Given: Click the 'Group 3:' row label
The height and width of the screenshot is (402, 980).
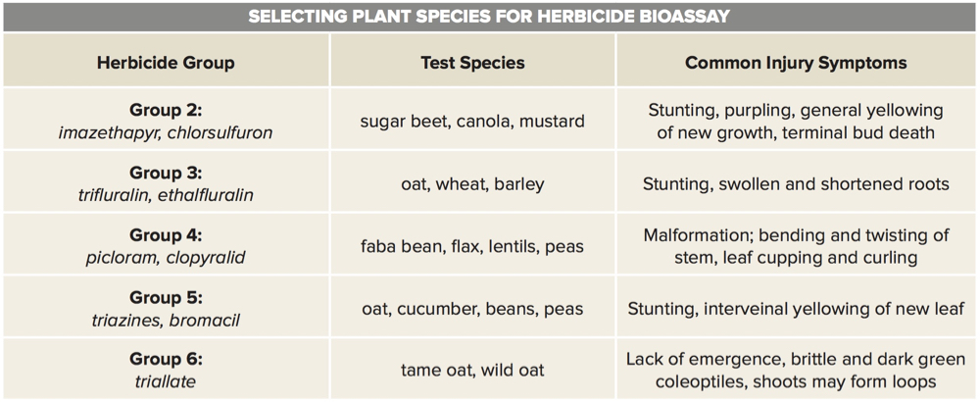Looking at the screenshot, I should click(x=166, y=173).
